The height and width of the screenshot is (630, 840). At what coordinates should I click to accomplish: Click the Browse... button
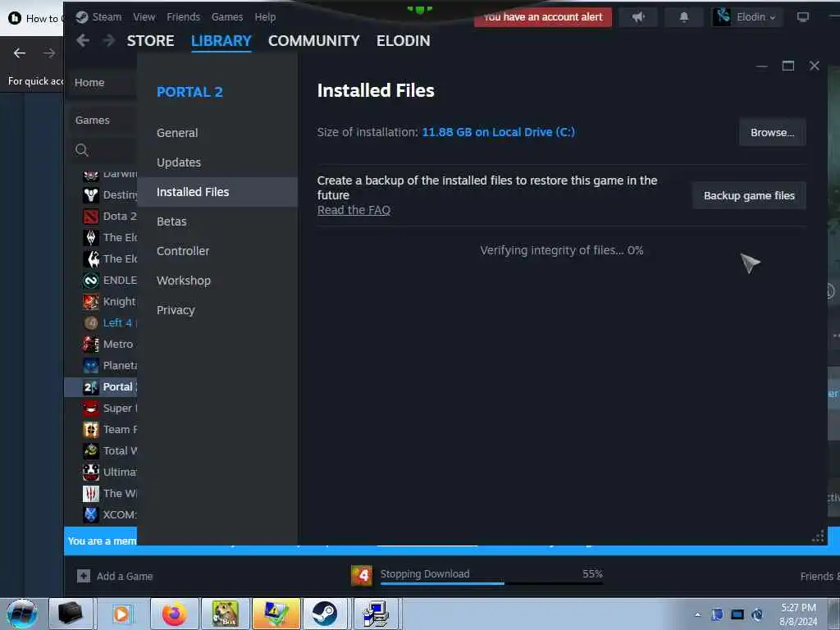(x=772, y=132)
